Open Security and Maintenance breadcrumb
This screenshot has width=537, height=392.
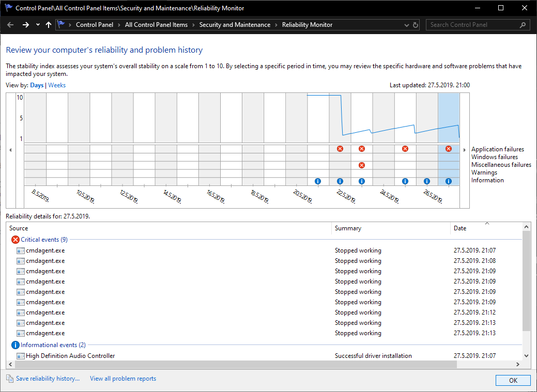(x=235, y=25)
